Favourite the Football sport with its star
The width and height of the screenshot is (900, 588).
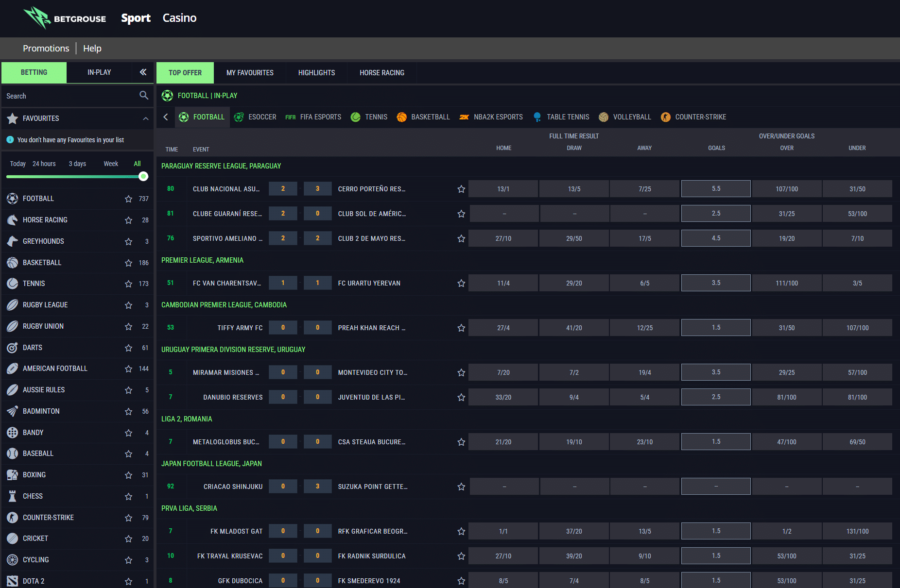click(128, 199)
